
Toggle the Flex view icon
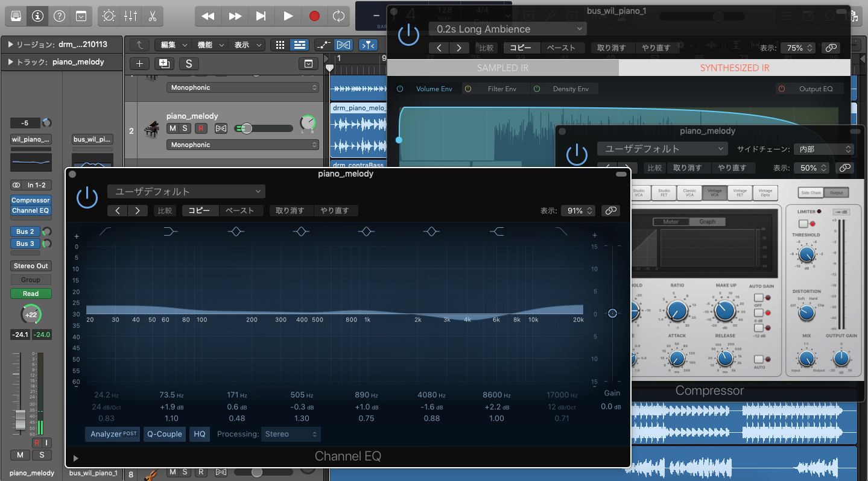343,45
